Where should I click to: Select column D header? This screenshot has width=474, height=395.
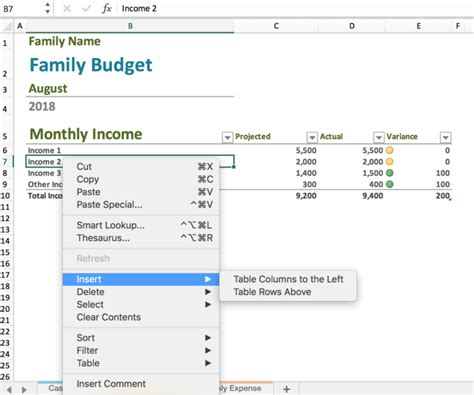click(352, 26)
